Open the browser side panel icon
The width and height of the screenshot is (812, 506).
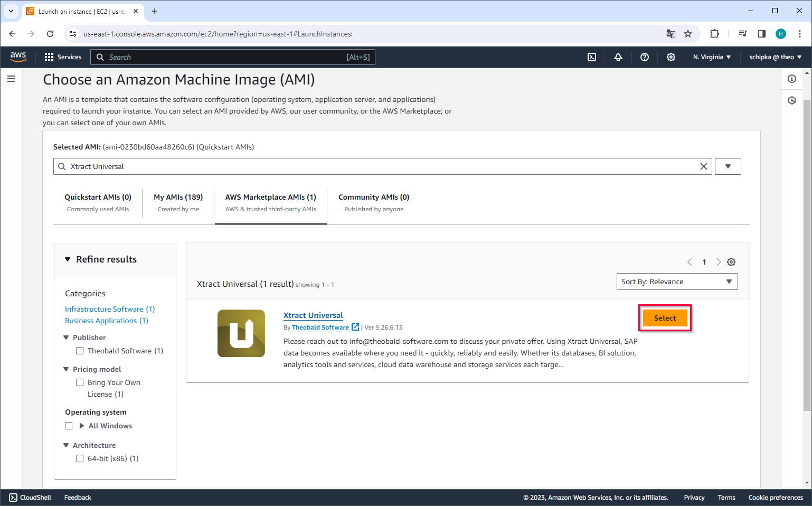[762, 34]
